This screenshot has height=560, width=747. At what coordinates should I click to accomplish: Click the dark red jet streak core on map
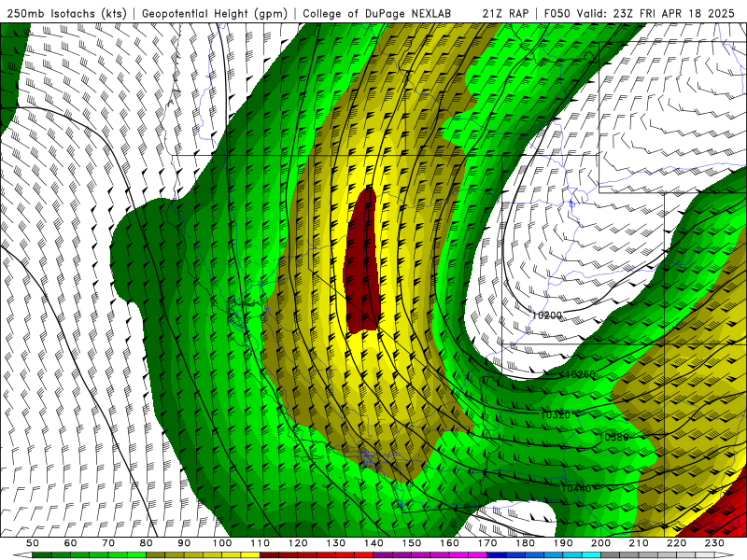pyautogui.click(x=362, y=262)
